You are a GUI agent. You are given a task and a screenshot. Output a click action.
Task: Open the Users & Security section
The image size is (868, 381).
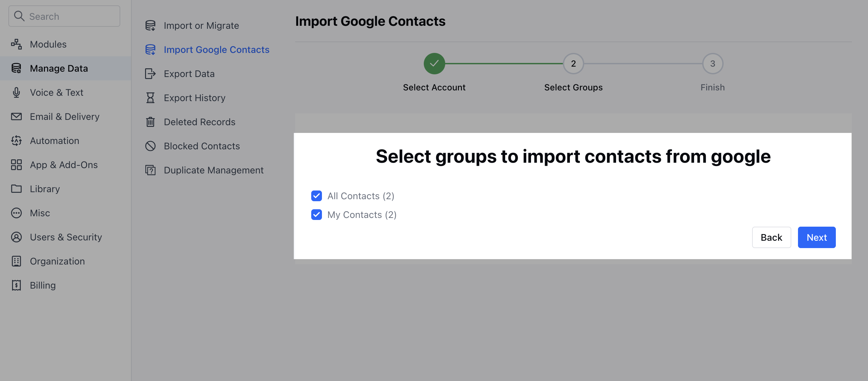click(x=66, y=237)
